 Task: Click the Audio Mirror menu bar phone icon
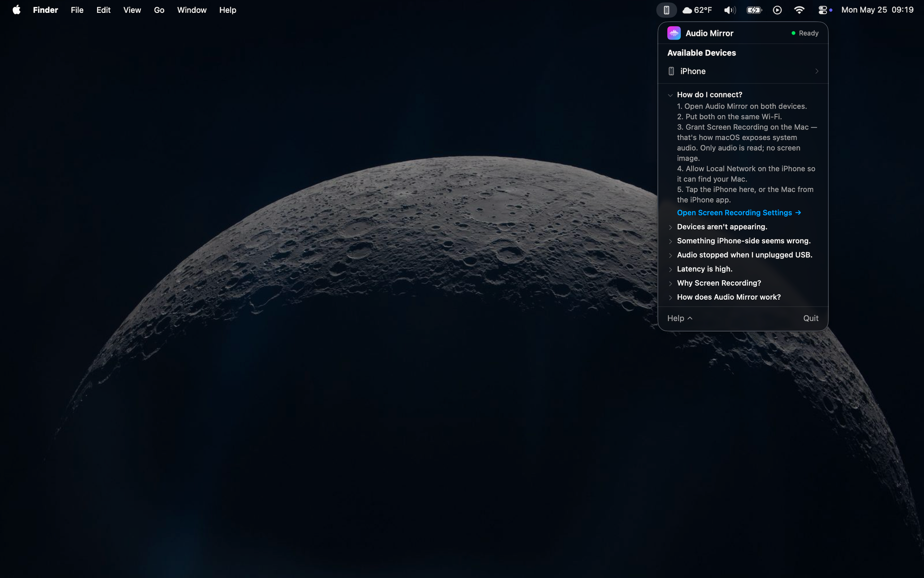click(x=666, y=10)
